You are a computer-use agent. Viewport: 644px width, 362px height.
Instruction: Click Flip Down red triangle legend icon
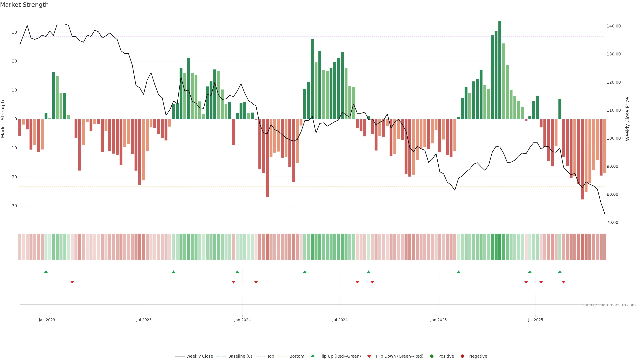click(x=369, y=356)
